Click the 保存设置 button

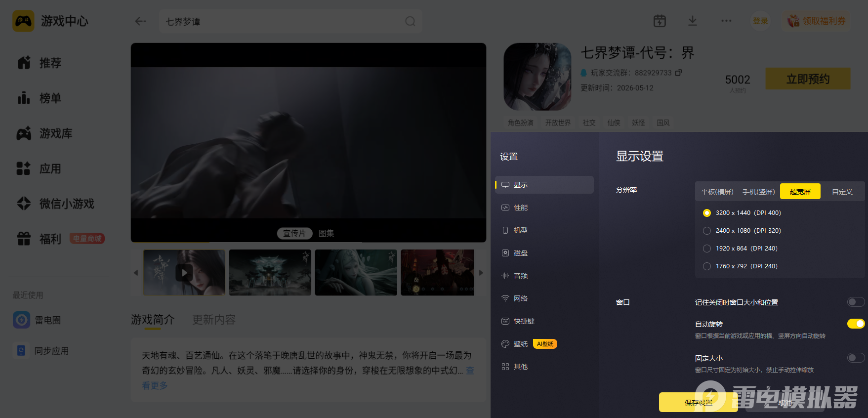699,402
